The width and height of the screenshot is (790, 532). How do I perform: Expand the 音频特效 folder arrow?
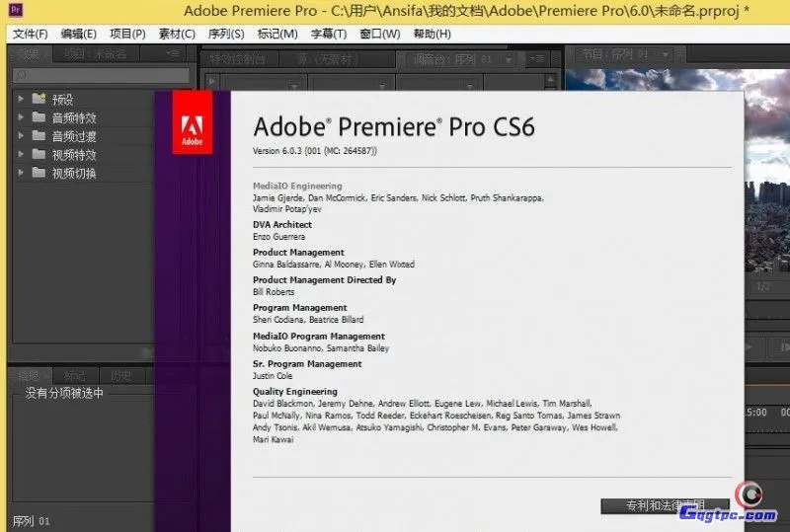click(x=20, y=117)
